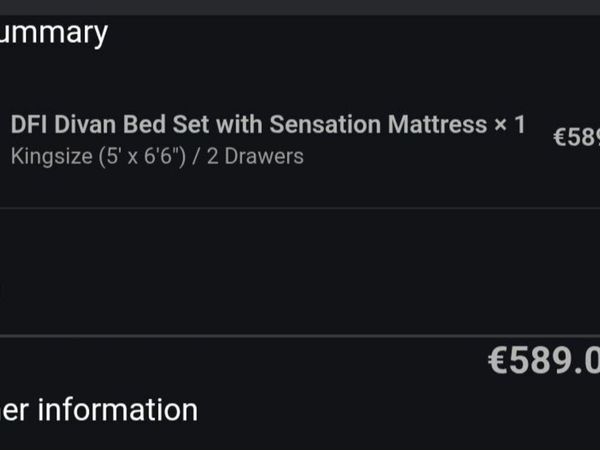Click the €589 line item price
600x450 pixels.
pyautogui.click(x=576, y=137)
